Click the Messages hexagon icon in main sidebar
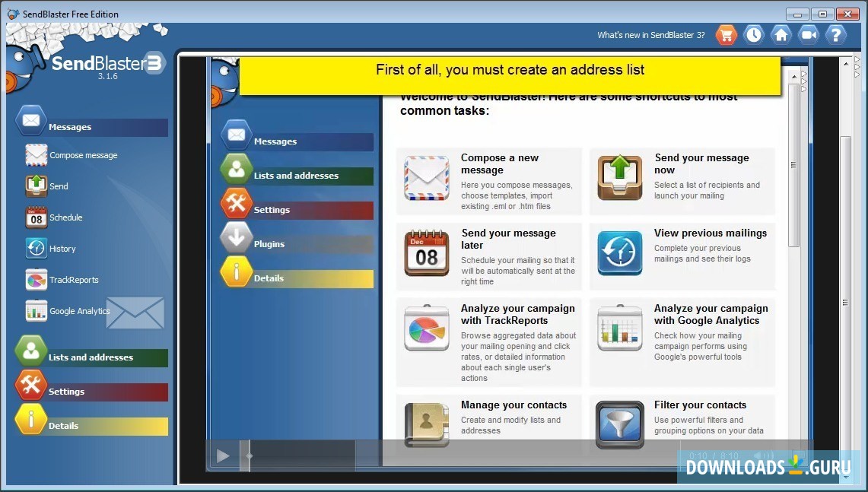The height and width of the screenshot is (492, 868). pyautogui.click(x=31, y=120)
